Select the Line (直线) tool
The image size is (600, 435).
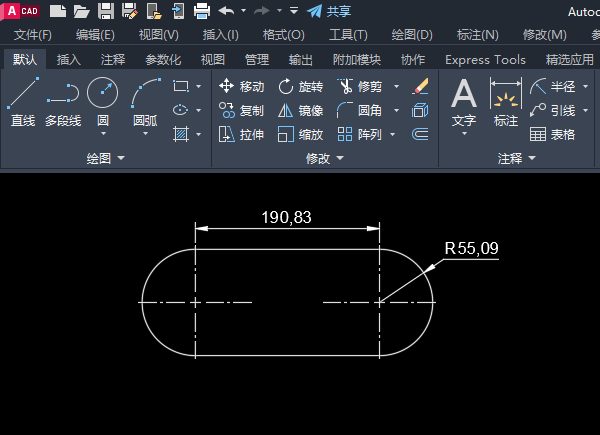23,102
